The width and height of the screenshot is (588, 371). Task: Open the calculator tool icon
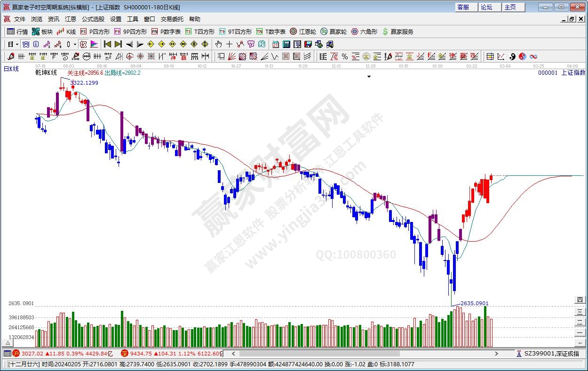(286, 44)
